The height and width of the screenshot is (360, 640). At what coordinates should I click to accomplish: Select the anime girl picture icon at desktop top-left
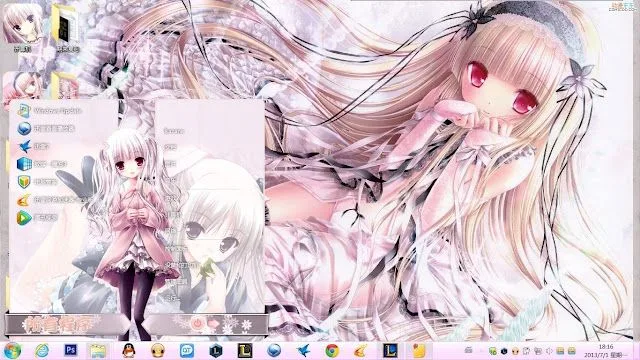coord(22,28)
